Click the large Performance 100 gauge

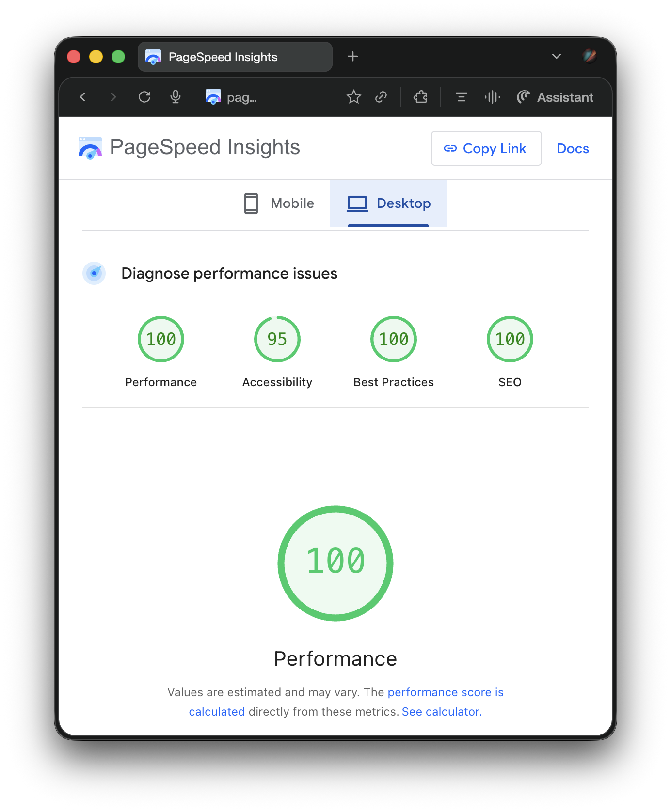click(335, 563)
